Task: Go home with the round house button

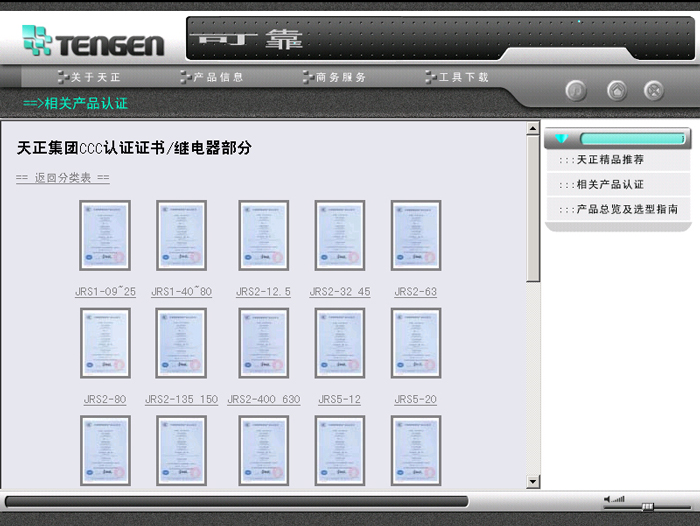Action: pos(617,91)
